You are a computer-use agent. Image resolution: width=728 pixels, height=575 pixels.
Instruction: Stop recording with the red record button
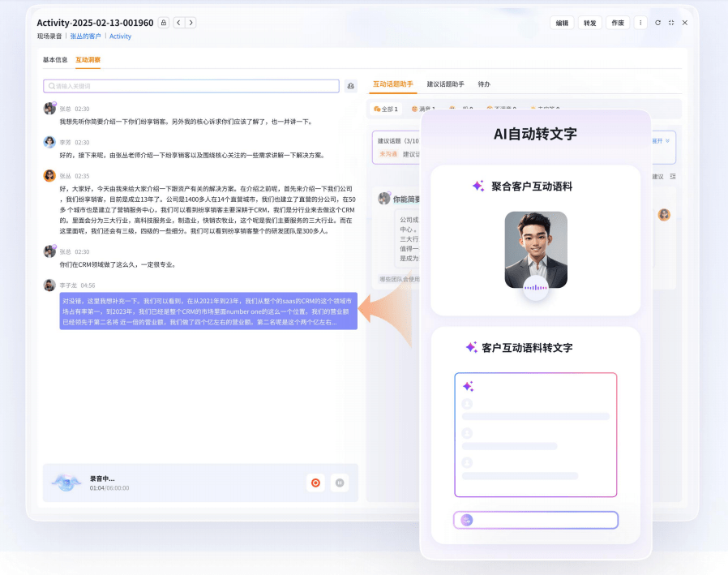coord(315,483)
